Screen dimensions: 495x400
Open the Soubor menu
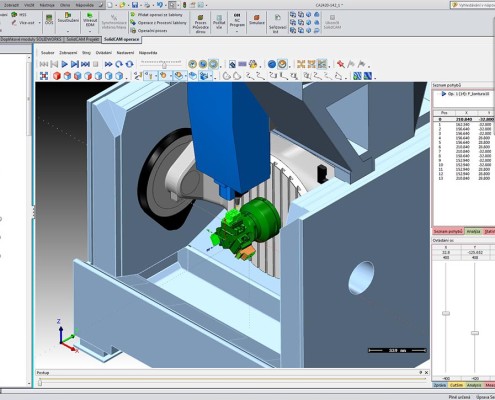coord(48,53)
